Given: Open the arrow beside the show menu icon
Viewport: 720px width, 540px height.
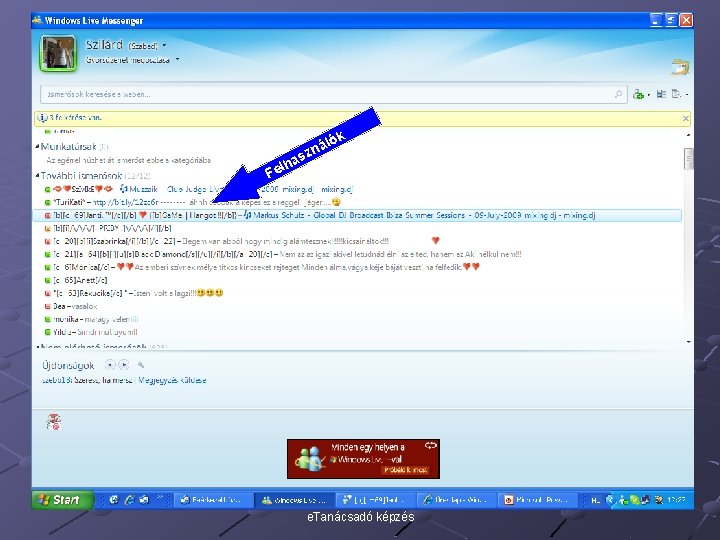Looking at the screenshot, I should pyautogui.click(x=687, y=95).
